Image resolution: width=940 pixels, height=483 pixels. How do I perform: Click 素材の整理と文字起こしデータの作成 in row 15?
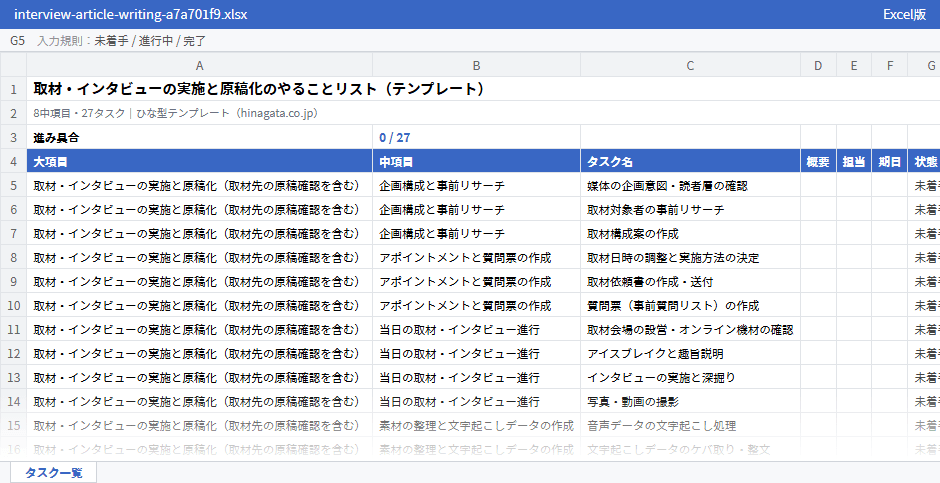pos(476,425)
